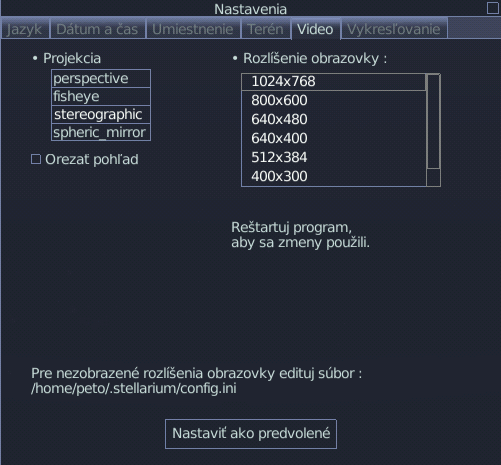501x465 pixels.
Task: Pick spheric_mirror projection
Action: click(x=101, y=132)
